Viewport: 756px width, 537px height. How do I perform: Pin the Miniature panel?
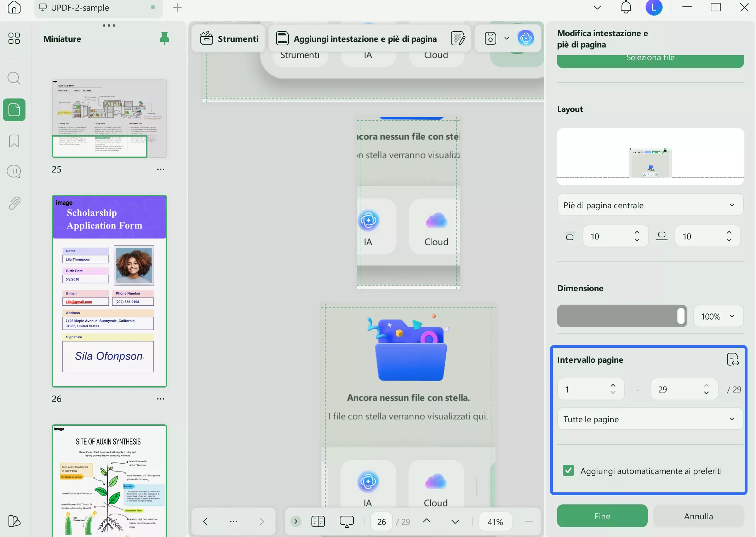point(164,38)
